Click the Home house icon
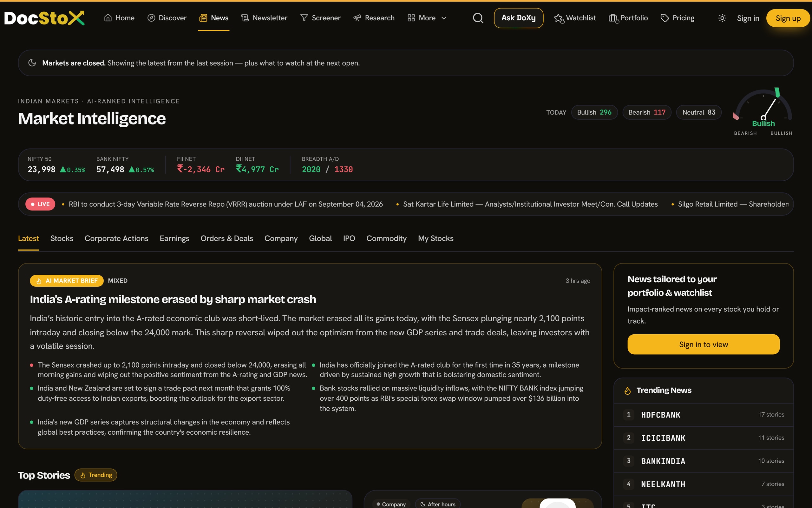Screen dimensions: 812x508 point(108,18)
